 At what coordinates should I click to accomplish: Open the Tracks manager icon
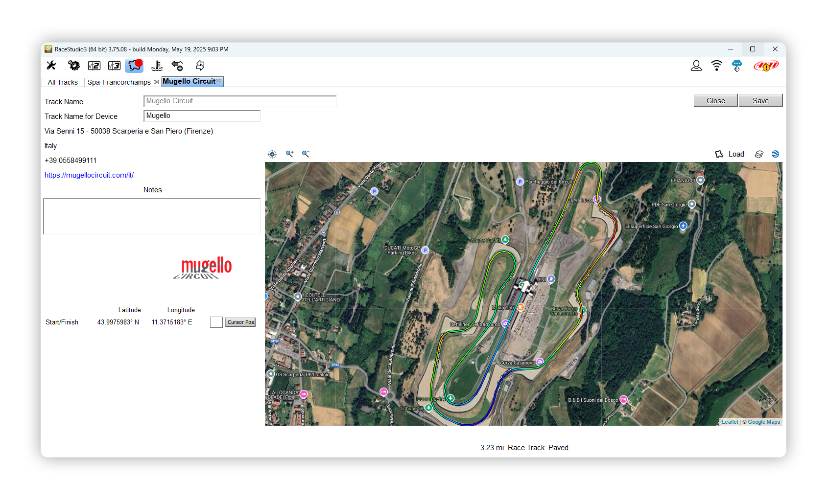(135, 66)
